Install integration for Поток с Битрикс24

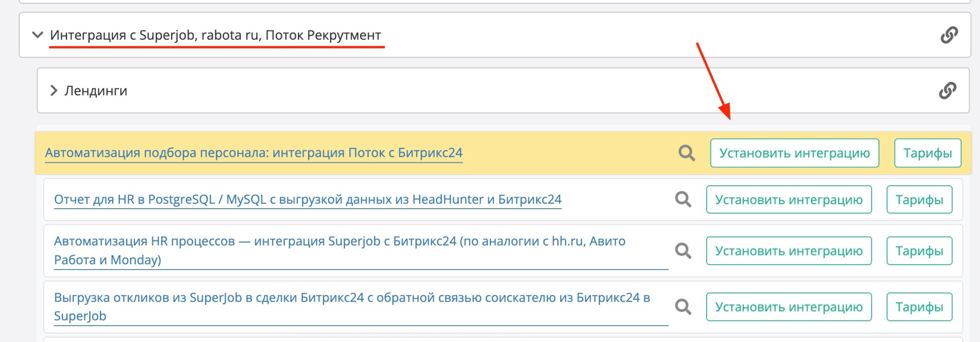point(794,153)
